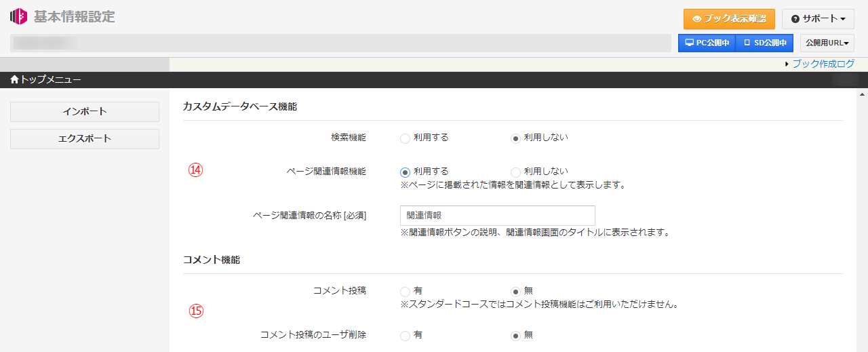Click the インポート button
Screen dimensions: 868x352
click(85, 112)
